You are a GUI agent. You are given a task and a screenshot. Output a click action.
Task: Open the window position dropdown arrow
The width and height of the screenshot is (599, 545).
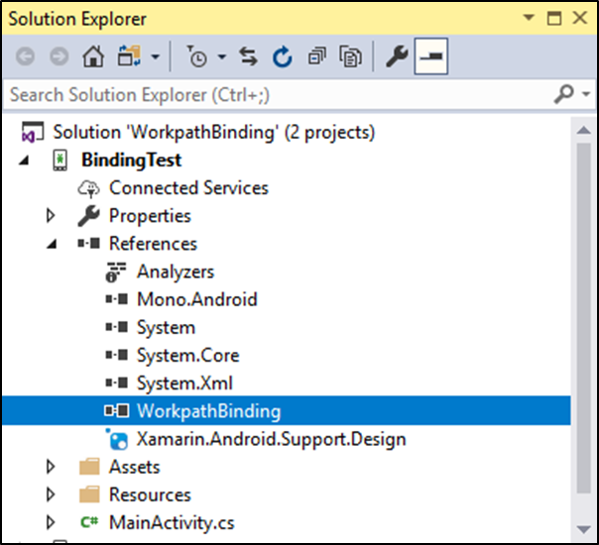pos(529,18)
